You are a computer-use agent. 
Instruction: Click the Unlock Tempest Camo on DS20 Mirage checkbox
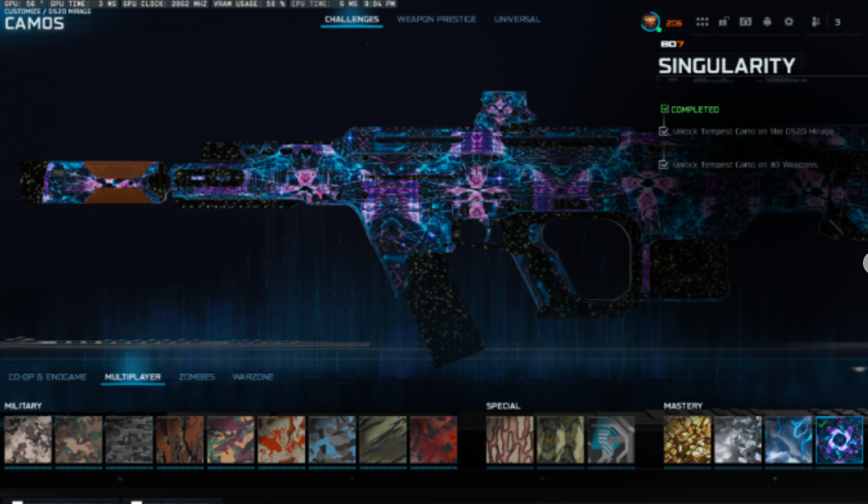(664, 131)
